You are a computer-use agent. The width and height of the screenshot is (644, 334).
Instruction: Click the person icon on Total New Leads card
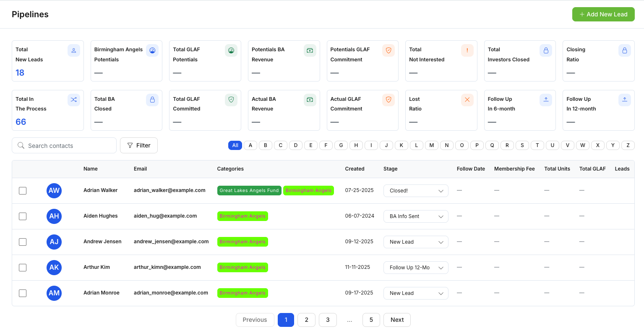pos(73,50)
